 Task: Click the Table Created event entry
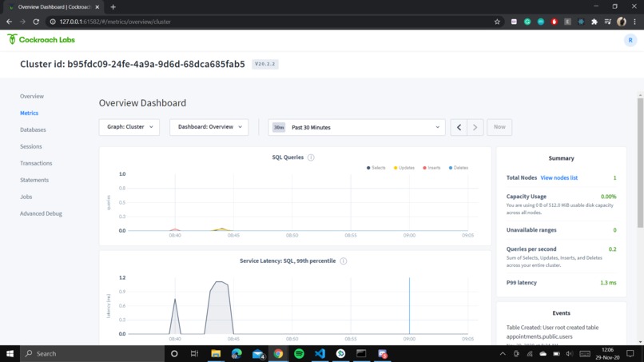(552, 332)
